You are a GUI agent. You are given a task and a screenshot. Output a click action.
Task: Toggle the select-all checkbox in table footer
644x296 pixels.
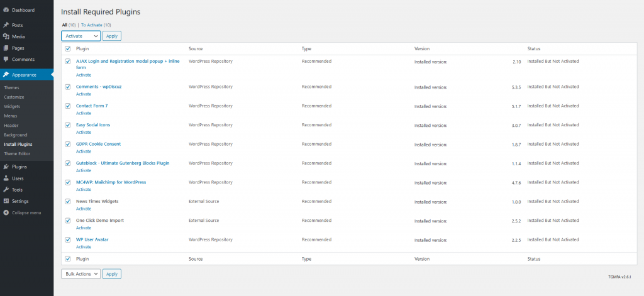68,259
